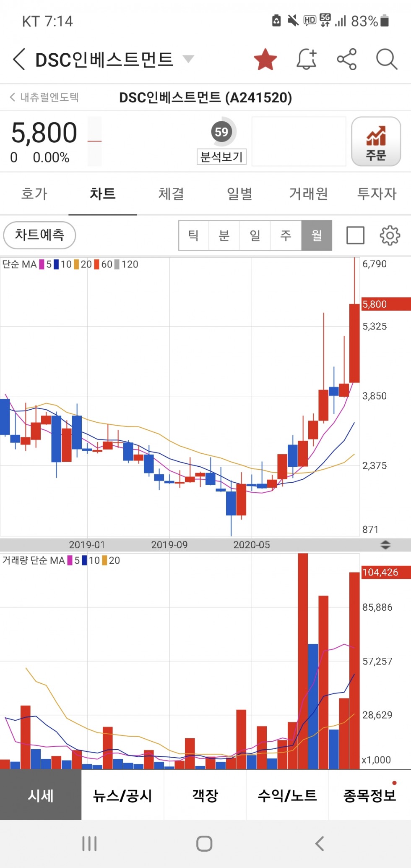Viewport: 411px width, 868px height.
Task: Click the 2020-05 date label
Action: (252, 545)
